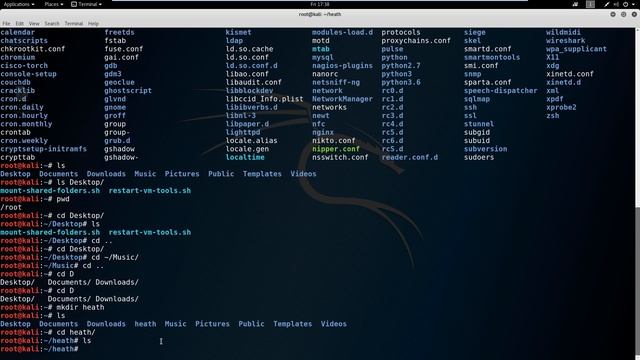The height and width of the screenshot is (360, 640).
Task: Open the View menu
Action: pyautogui.click(x=34, y=24)
